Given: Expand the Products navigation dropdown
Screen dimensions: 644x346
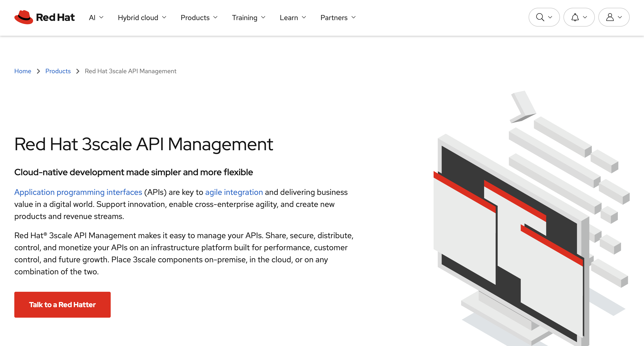Looking at the screenshot, I should 199,18.
